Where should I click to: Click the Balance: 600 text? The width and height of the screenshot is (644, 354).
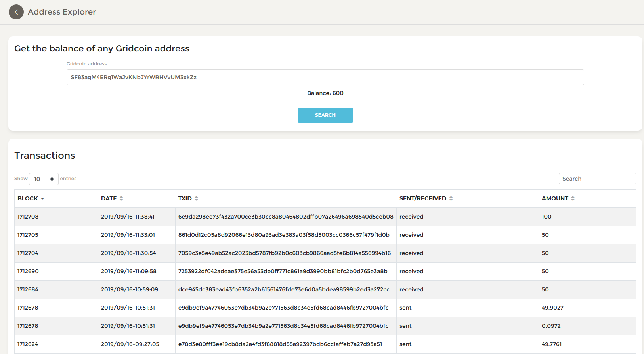coord(325,93)
